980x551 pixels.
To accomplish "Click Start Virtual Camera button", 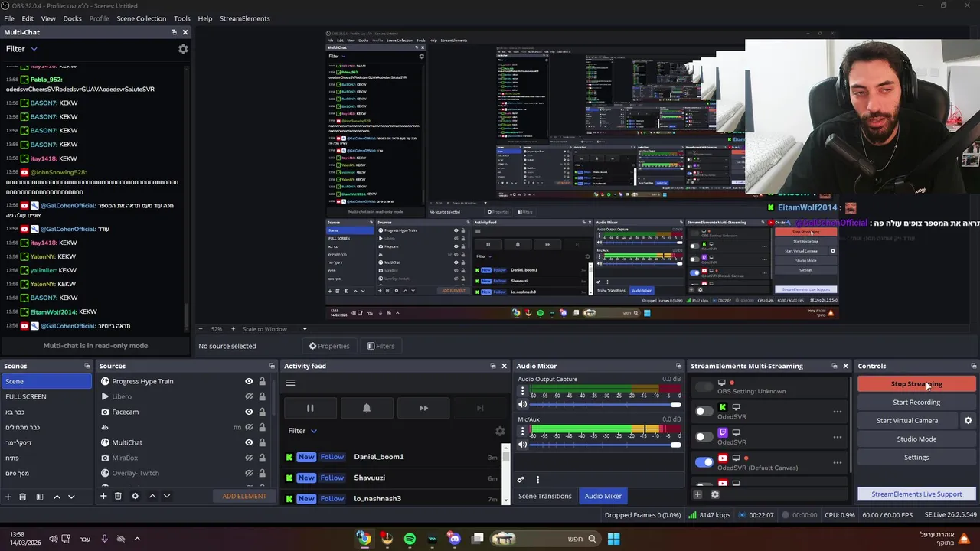I will click(907, 420).
